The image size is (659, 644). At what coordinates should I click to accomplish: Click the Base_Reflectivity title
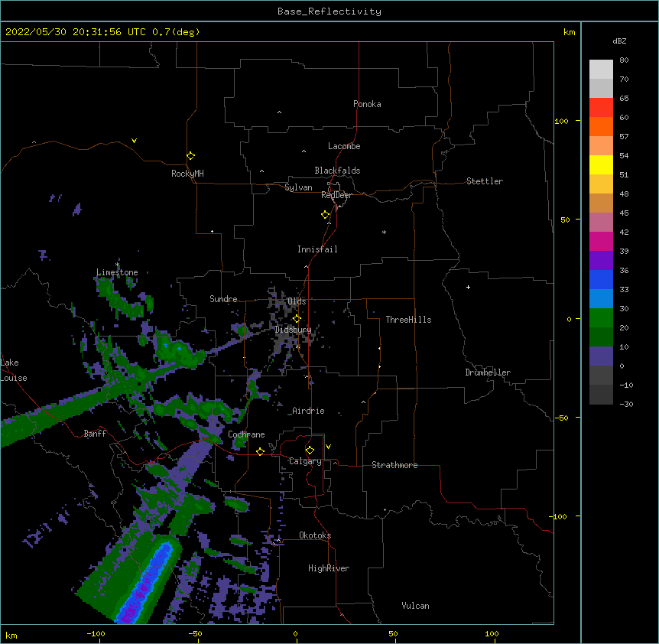(329, 11)
